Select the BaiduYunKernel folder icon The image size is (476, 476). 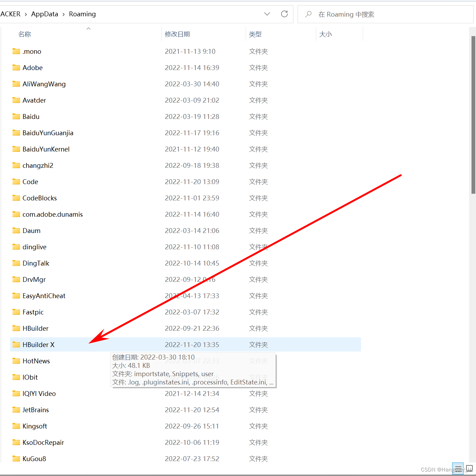click(x=16, y=149)
